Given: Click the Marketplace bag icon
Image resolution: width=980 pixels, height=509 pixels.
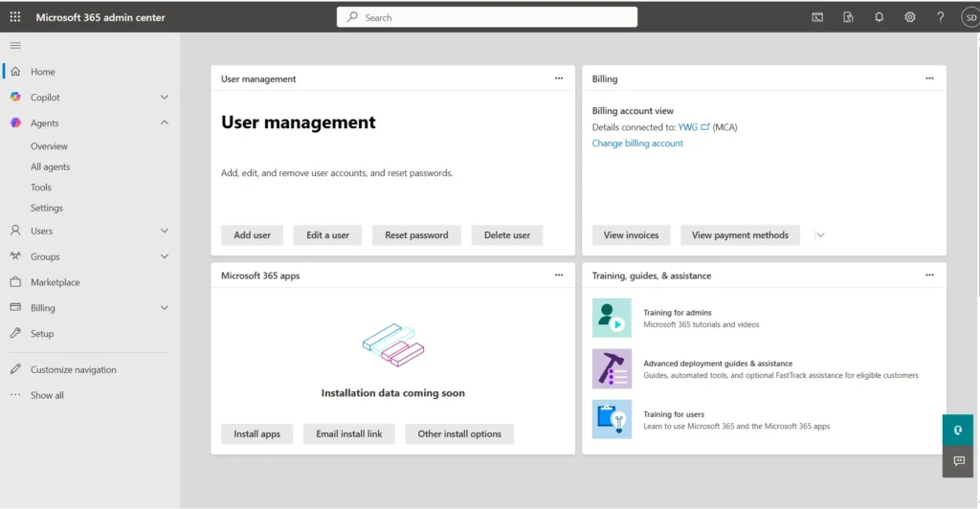Looking at the screenshot, I should 15,281.
